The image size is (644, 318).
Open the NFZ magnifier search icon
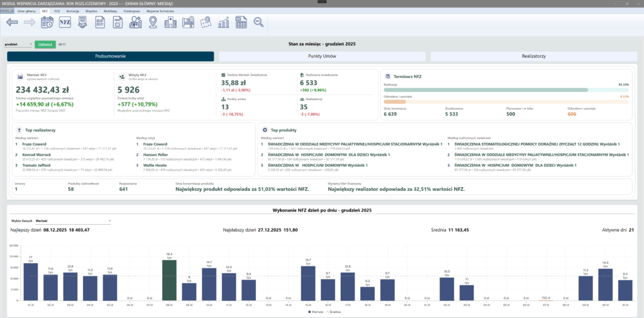click(x=258, y=22)
